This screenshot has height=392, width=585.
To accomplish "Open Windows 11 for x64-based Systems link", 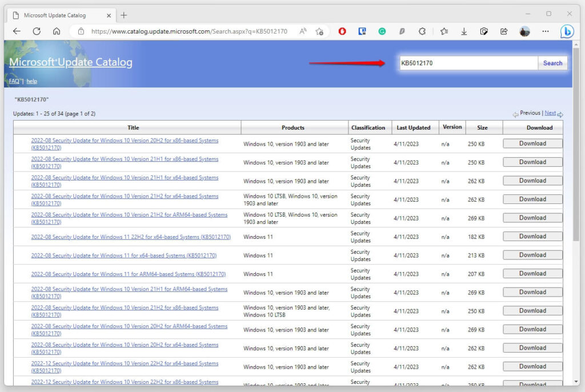I will (124, 256).
